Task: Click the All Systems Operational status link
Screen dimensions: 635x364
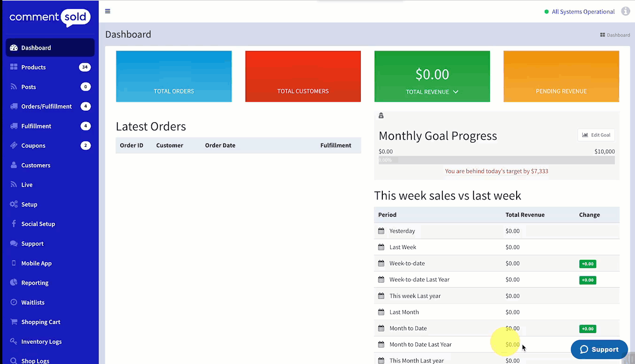Action: (583, 12)
